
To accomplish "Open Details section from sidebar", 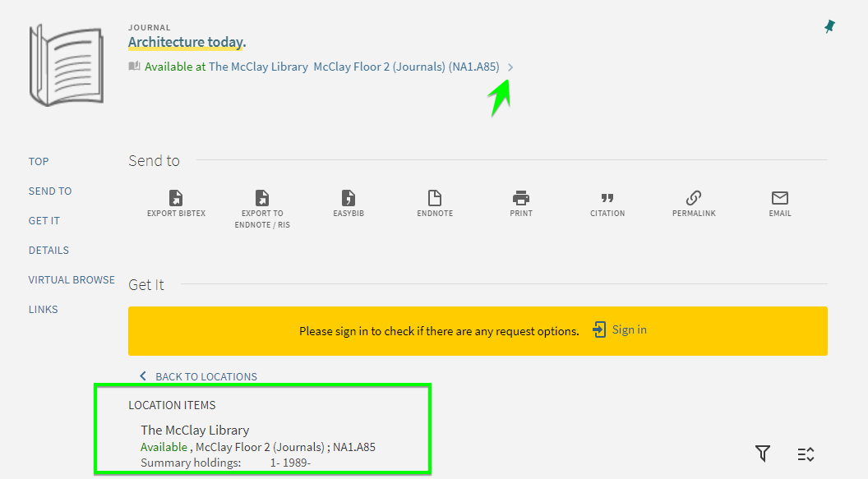I will point(48,251).
